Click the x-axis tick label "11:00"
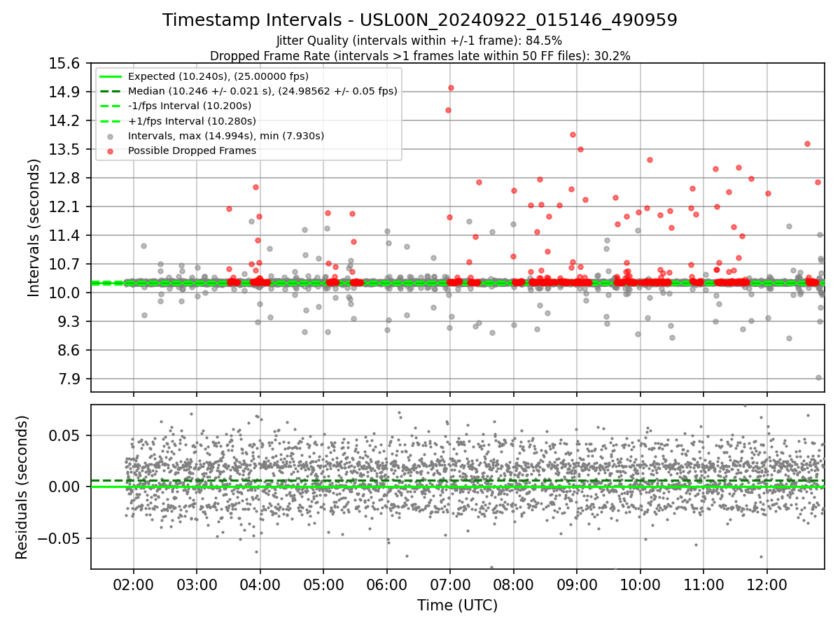Screen dimensions: 840x630 703,584
